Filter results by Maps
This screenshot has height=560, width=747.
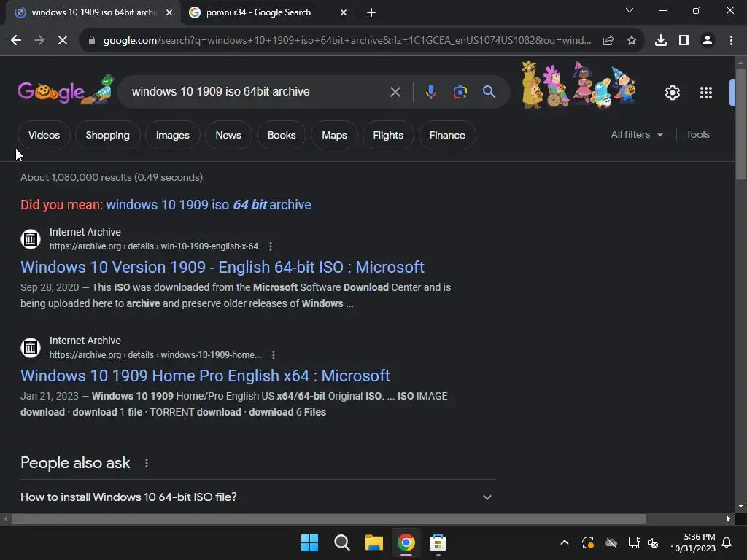click(x=334, y=135)
